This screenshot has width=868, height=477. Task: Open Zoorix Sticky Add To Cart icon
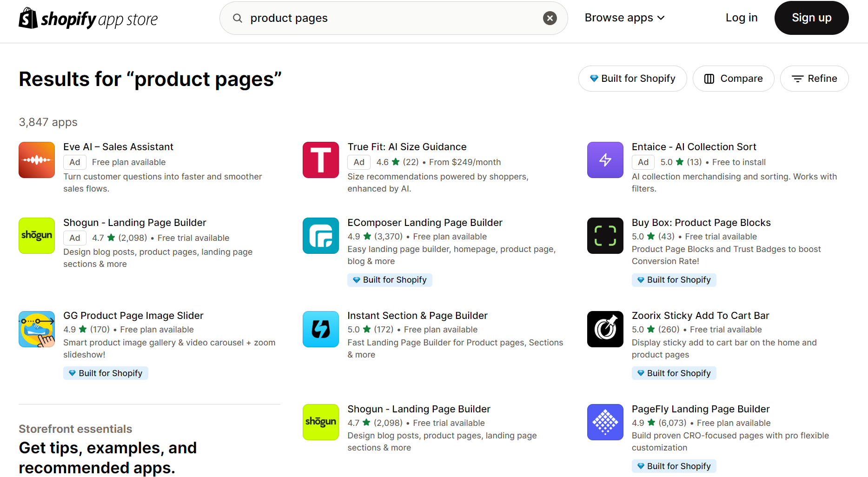[x=605, y=329]
